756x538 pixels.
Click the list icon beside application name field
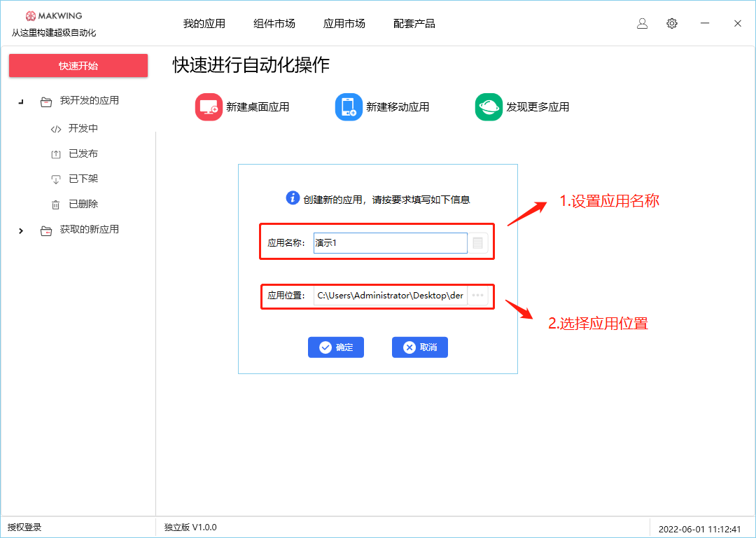(x=478, y=243)
